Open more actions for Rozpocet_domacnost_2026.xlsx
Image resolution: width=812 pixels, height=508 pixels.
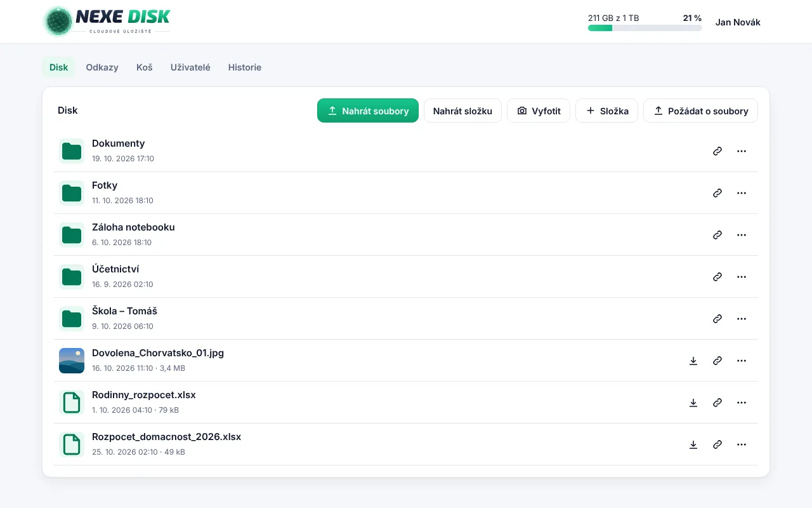(x=742, y=444)
